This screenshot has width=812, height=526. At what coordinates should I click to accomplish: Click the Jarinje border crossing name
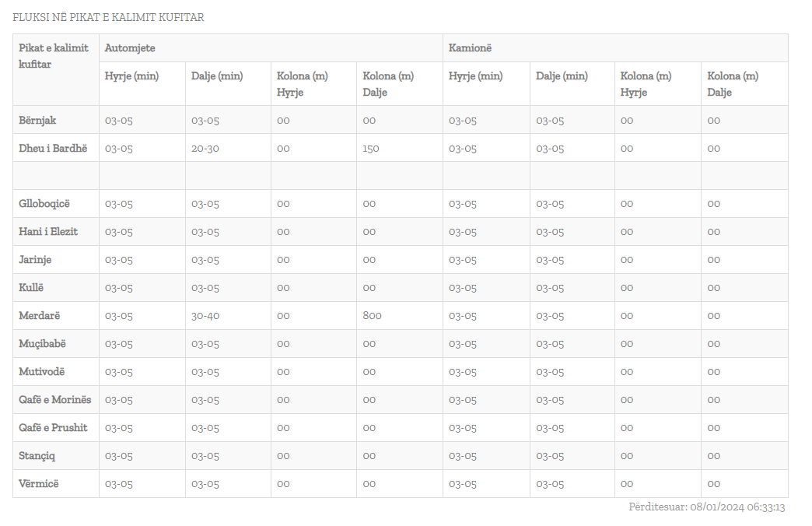click(35, 260)
